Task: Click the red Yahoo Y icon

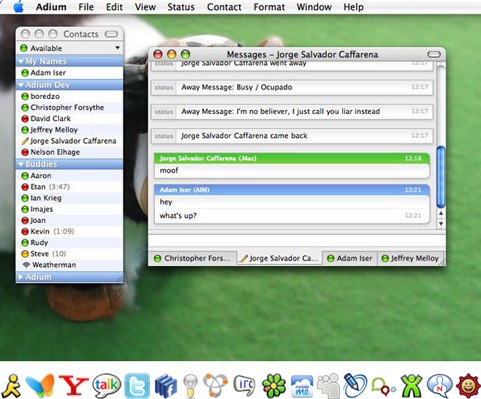Action: 74,386
